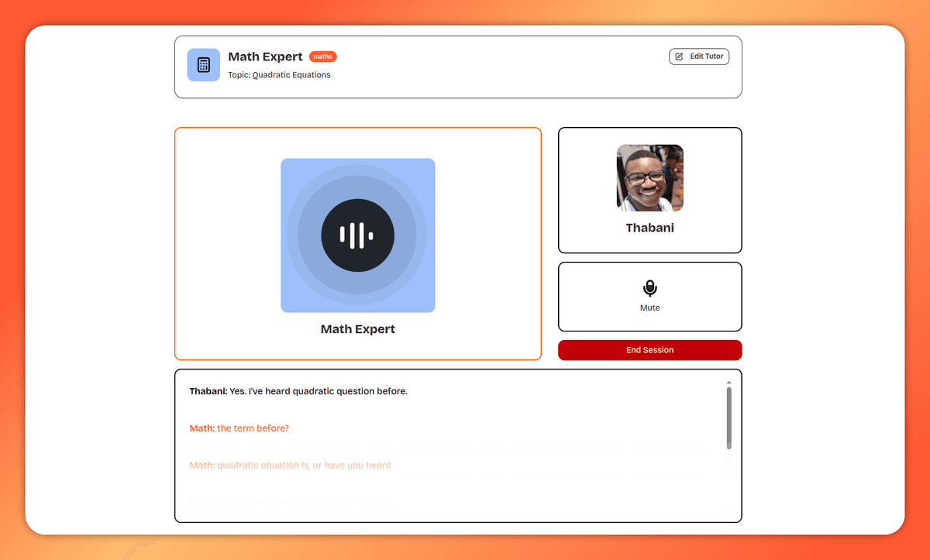Click the orange maths badge

pos(322,57)
